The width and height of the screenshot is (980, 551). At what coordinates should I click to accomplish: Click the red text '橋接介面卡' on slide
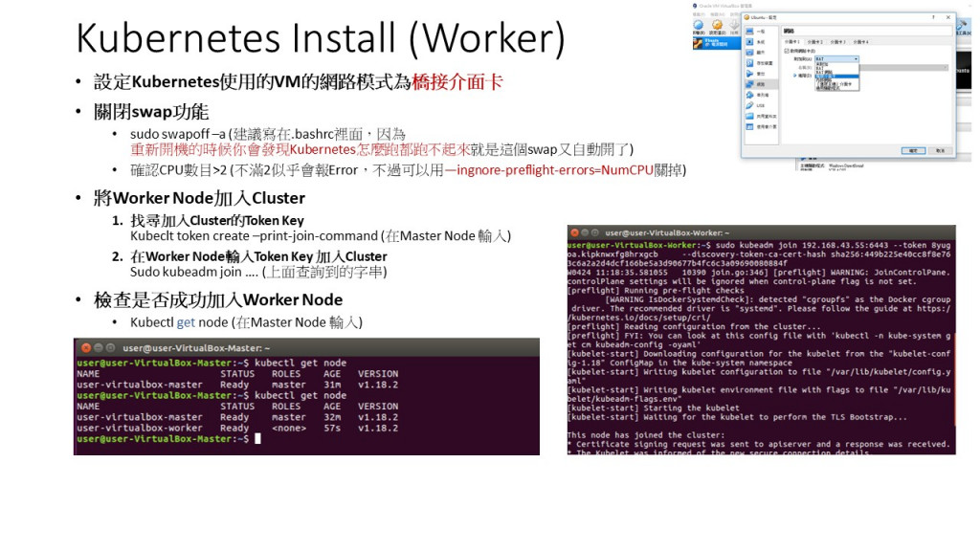click(x=457, y=82)
